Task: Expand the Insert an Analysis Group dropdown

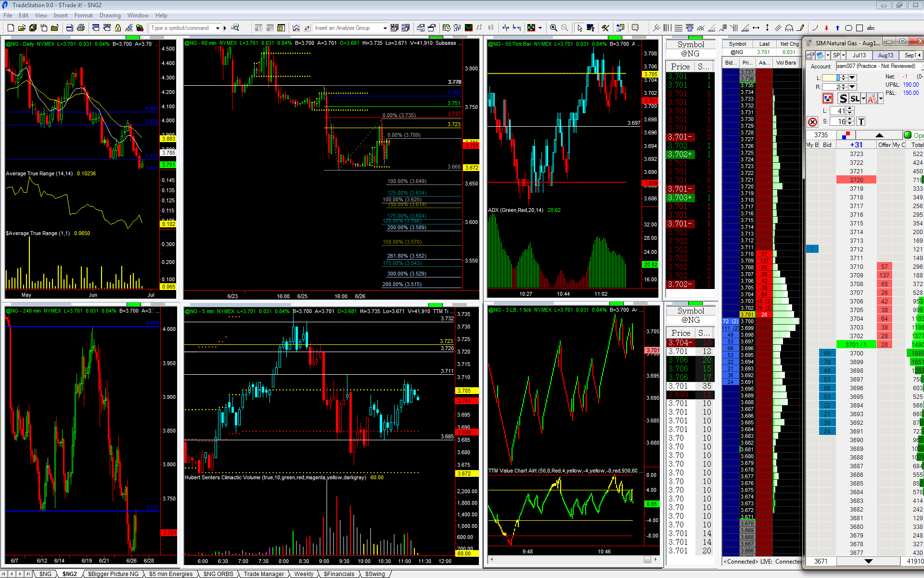Action: click(385, 28)
